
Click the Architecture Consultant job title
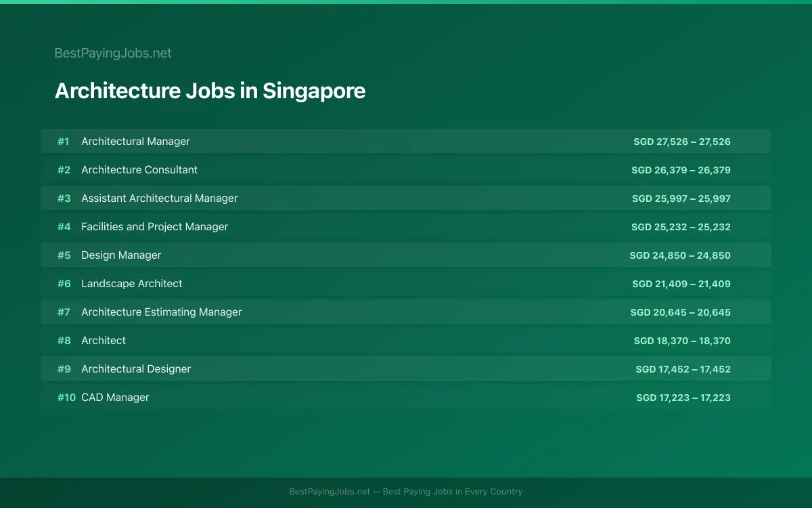pyautogui.click(x=139, y=169)
